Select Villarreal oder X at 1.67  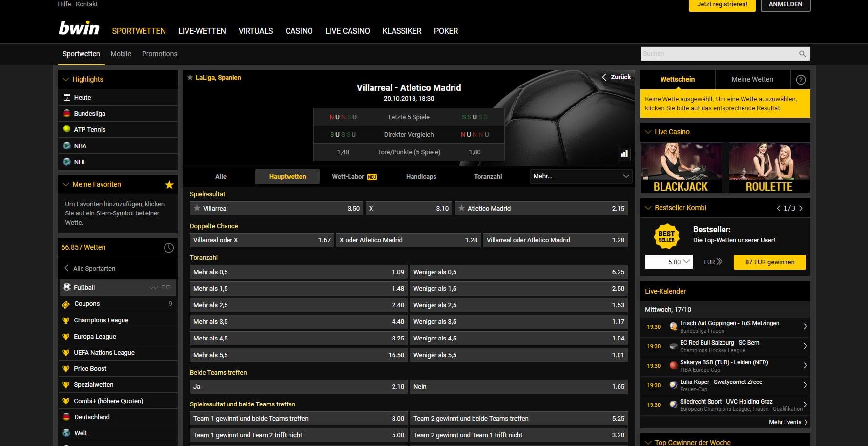pyautogui.click(x=262, y=240)
